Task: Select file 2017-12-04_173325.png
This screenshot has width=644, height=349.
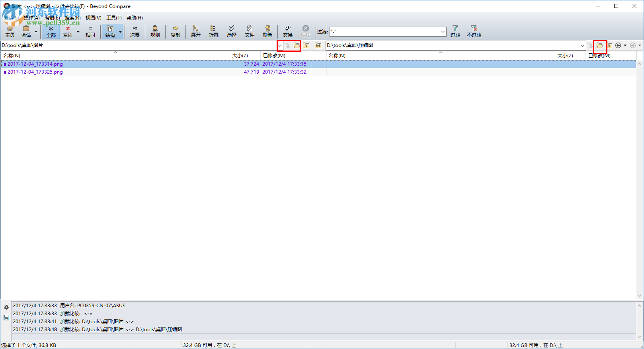Action: click(35, 72)
